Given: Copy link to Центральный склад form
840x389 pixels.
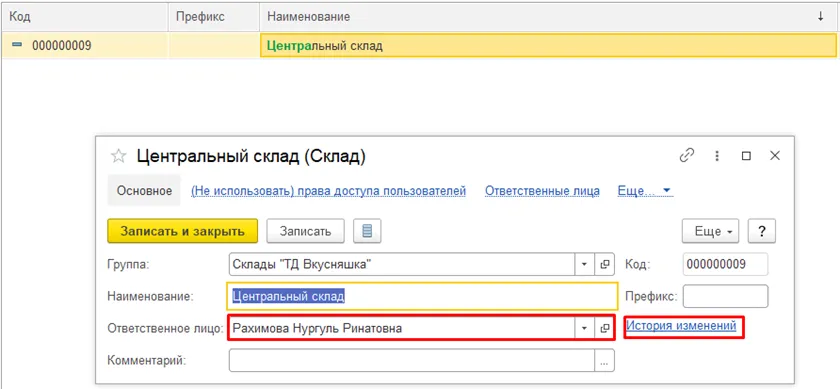Looking at the screenshot, I should (686, 156).
